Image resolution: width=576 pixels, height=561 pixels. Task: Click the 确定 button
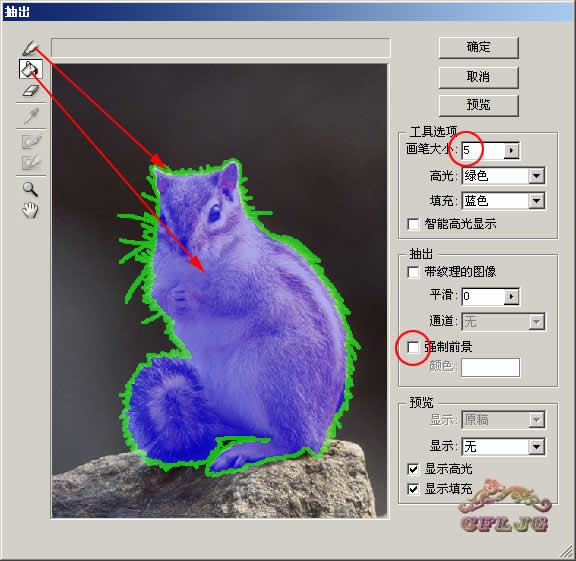pos(479,47)
